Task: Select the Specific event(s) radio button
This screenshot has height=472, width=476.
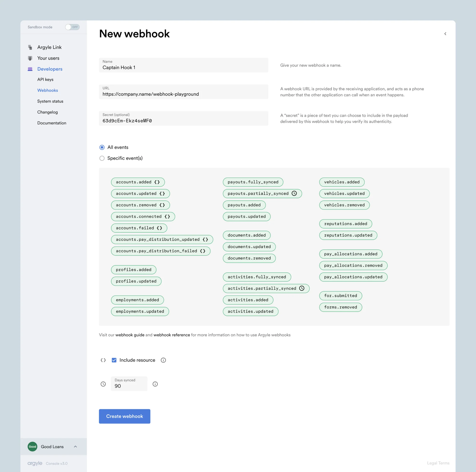Action: pyautogui.click(x=102, y=158)
